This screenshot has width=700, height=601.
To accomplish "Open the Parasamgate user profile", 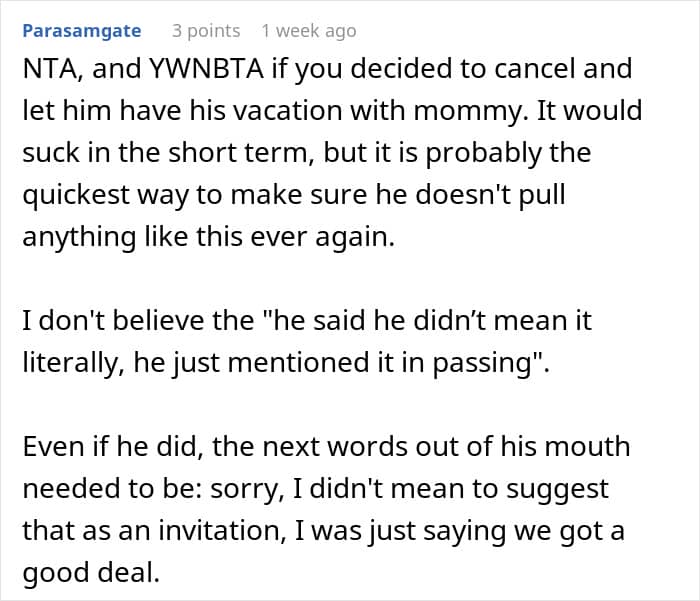I will coord(81,31).
